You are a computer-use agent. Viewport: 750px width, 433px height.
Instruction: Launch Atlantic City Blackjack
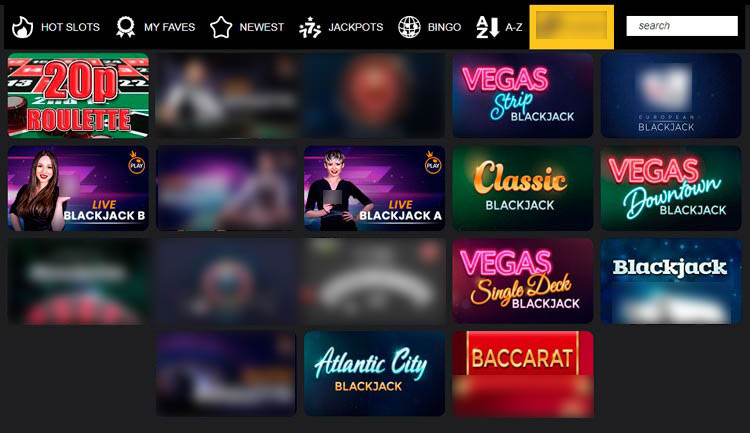tap(375, 374)
